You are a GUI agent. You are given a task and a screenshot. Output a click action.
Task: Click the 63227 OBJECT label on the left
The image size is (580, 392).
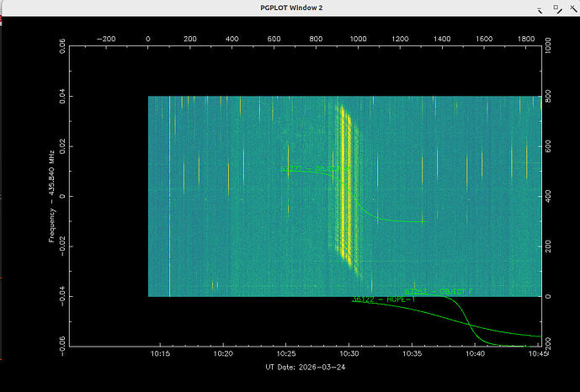(x=313, y=169)
